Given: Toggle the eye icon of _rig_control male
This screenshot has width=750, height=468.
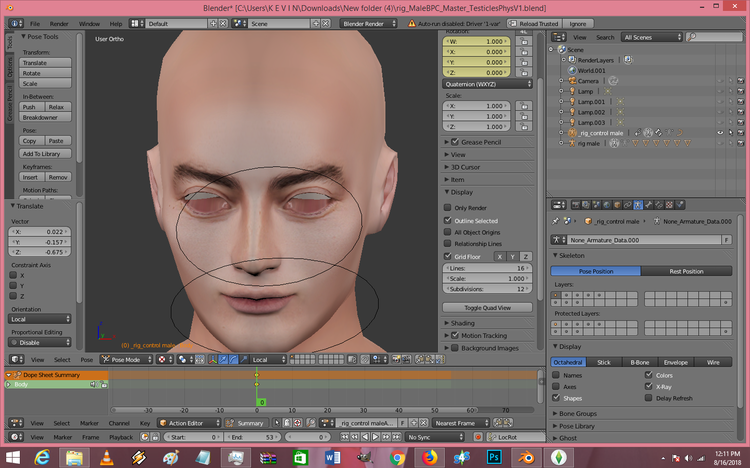Looking at the screenshot, I should (720, 133).
